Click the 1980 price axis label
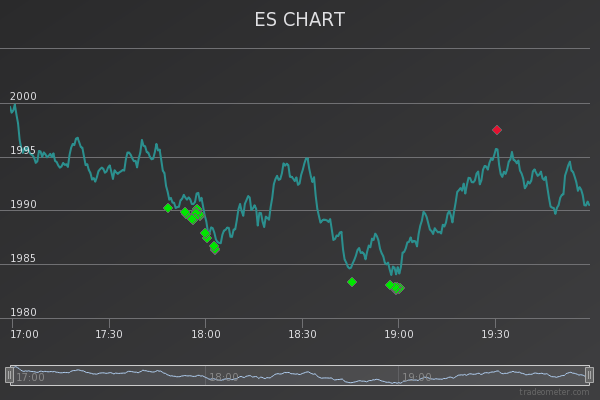600x400 pixels. pyautogui.click(x=23, y=313)
